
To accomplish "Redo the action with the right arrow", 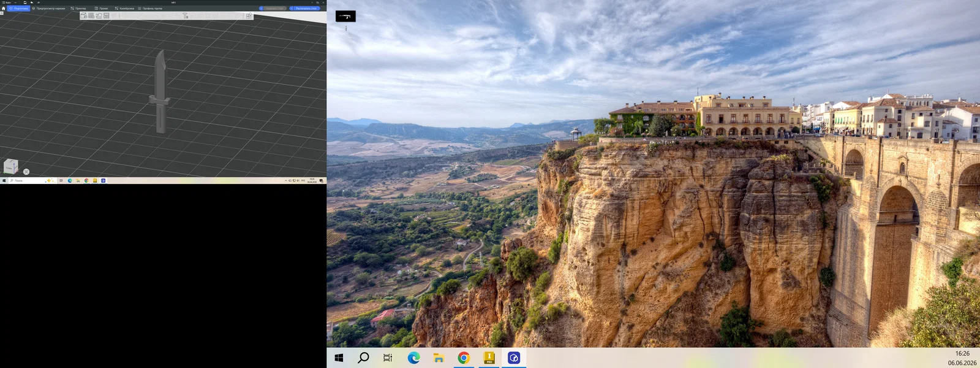I will [x=38, y=2].
